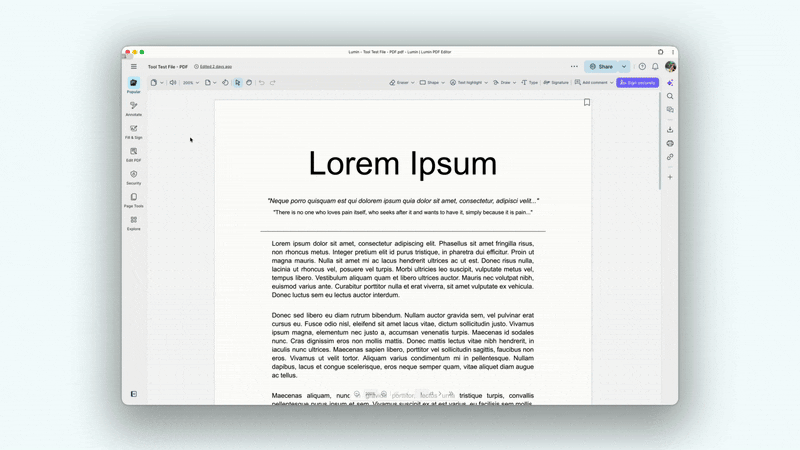Click the Lorem Ipsum heading

pyautogui.click(x=403, y=164)
